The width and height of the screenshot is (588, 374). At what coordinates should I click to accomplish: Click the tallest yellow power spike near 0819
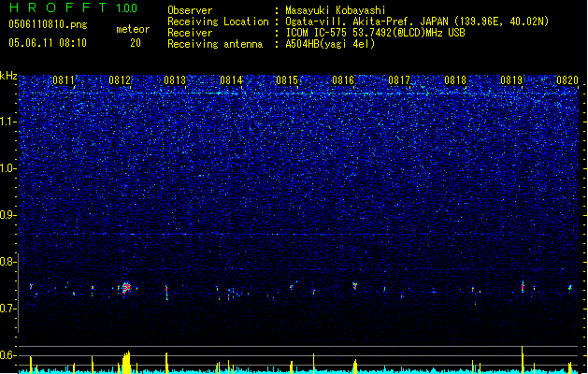522,359
